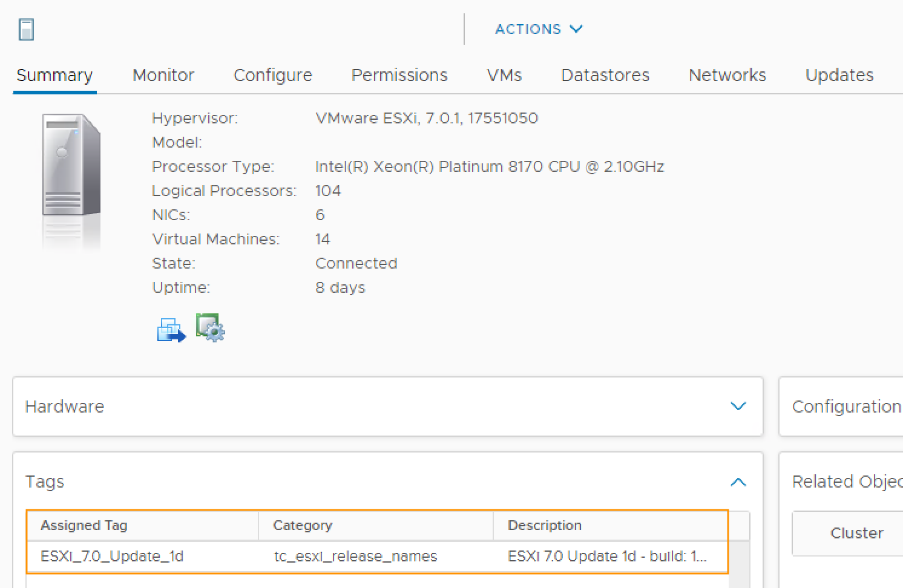Select the ESXI_7.0_Update_1d tag entry
This screenshot has height=588, width=903.
pyautogui.click(x=112, y=556)
